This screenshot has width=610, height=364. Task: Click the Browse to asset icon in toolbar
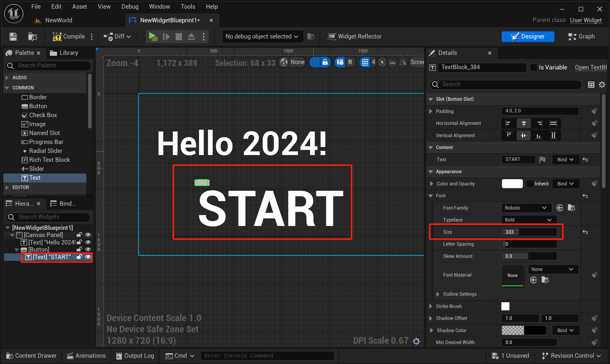[32, 37]
